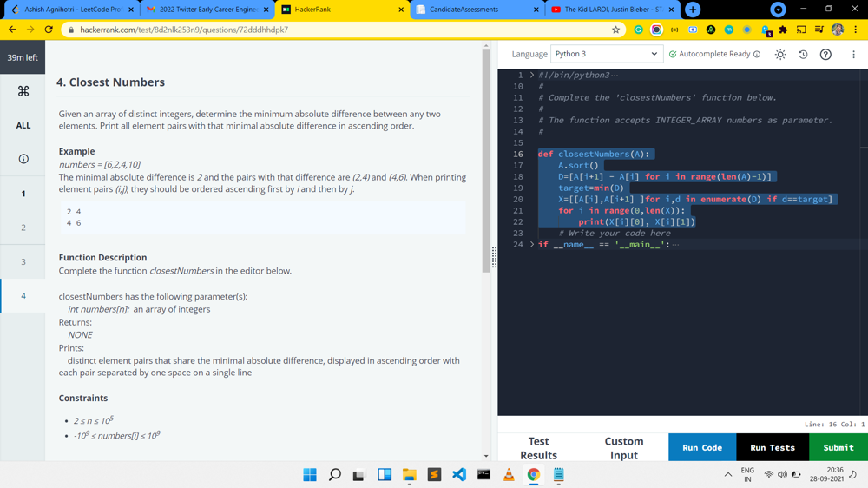
Task: Open taskbar Search magnifier
Action: 335,475
